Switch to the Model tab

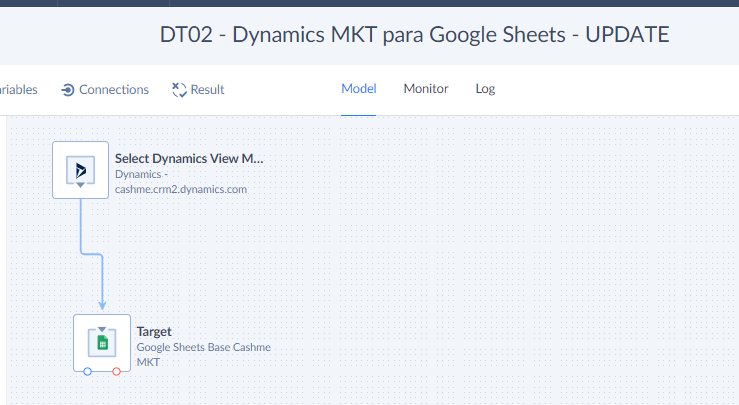pos(359,89)
